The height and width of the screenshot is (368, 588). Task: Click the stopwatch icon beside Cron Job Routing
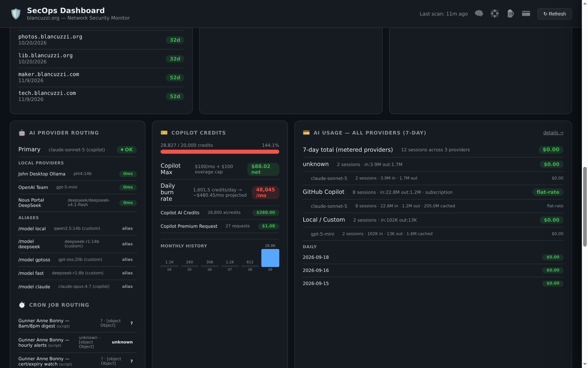pos(22,305)
